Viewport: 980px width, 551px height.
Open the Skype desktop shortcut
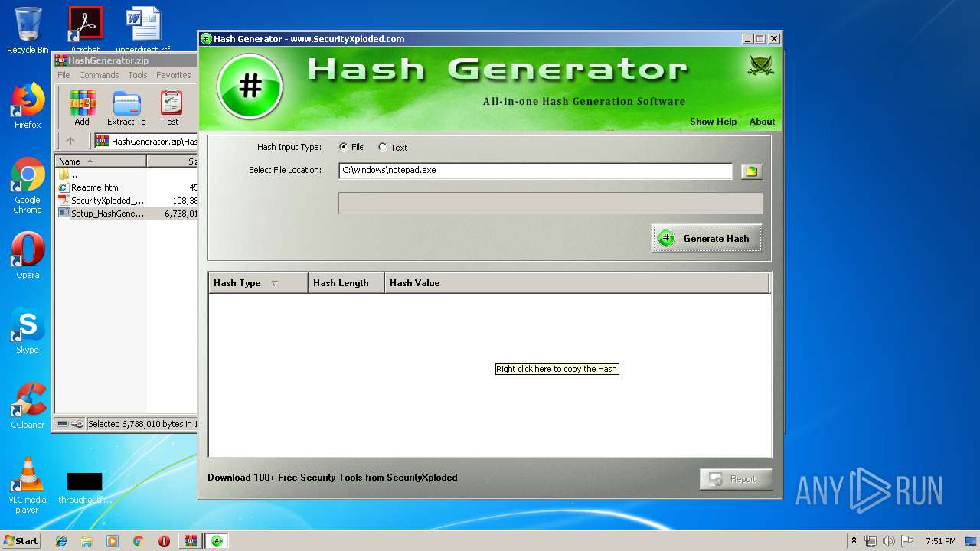coord(28,331)
